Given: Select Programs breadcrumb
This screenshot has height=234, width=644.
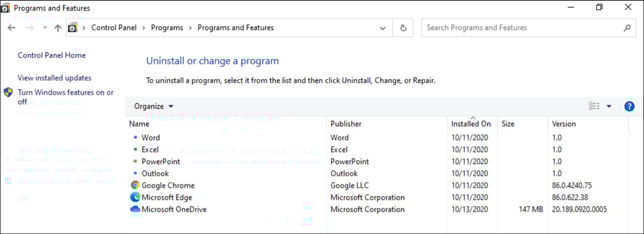Looking at the screenshot, I should click(x=167, y=28).
